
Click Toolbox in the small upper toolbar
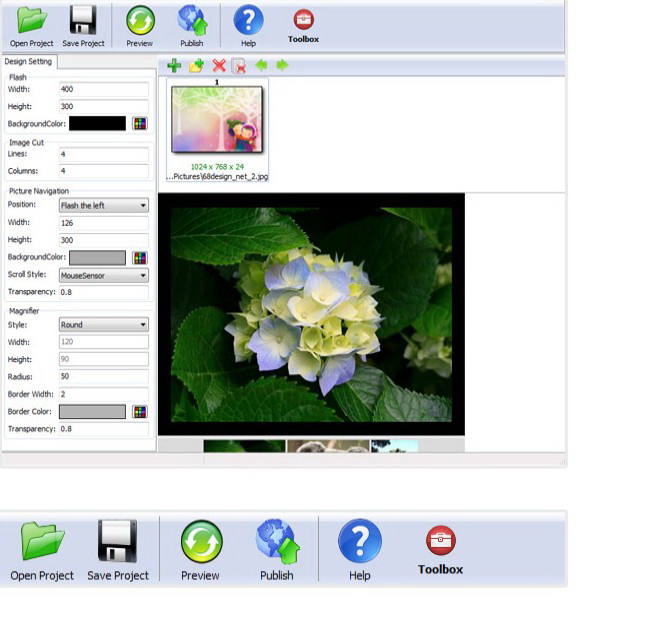click(x=303, y=26)
